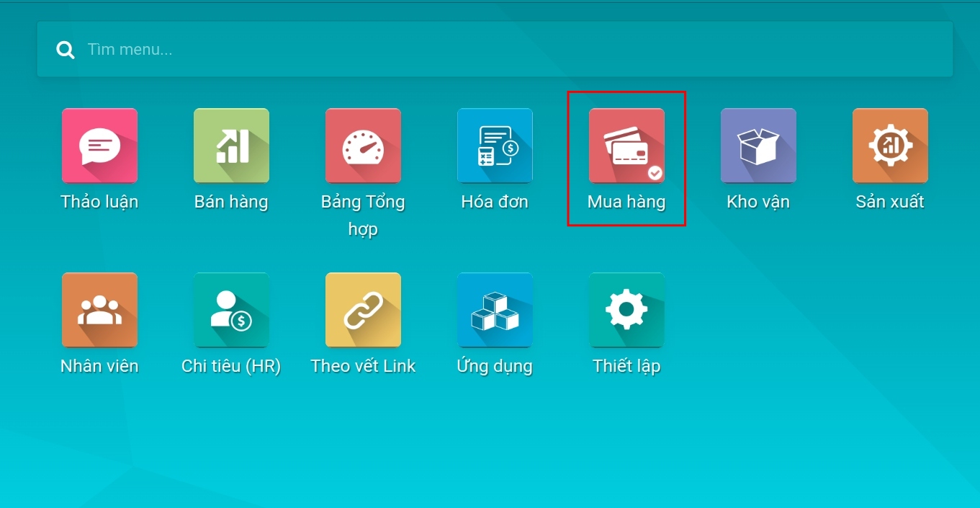Open the Thảo luận app icon
The height and width of the screenshot is (508, 980).
tap(99, 146)
